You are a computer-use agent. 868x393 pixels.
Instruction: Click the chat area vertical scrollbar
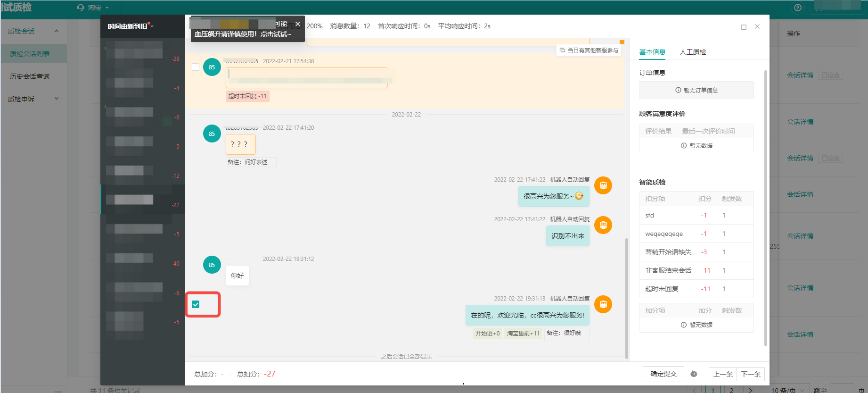click(x=626, y=298)
